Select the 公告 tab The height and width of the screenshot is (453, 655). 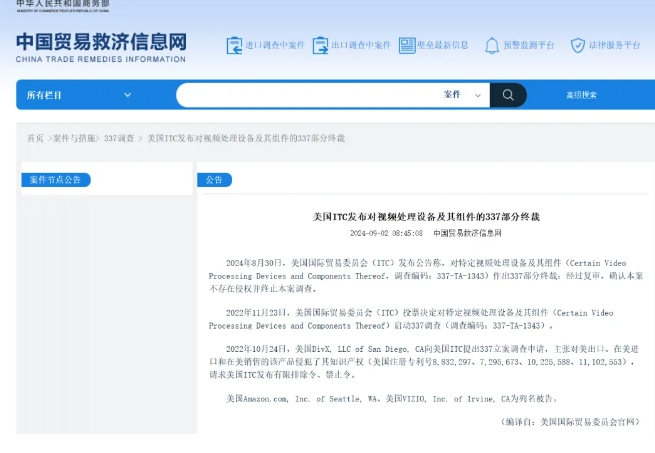point(214,180)
